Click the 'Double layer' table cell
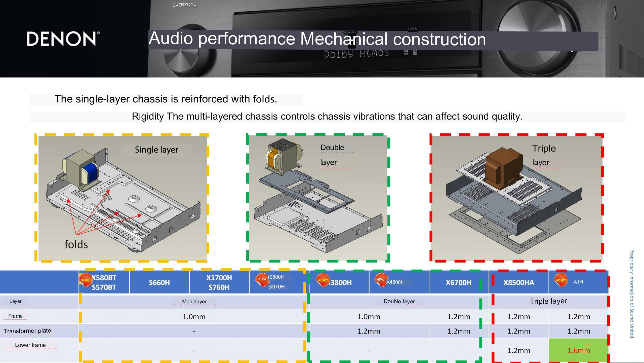The width and height of the screenshot is (644, 363). pos(399,301)
